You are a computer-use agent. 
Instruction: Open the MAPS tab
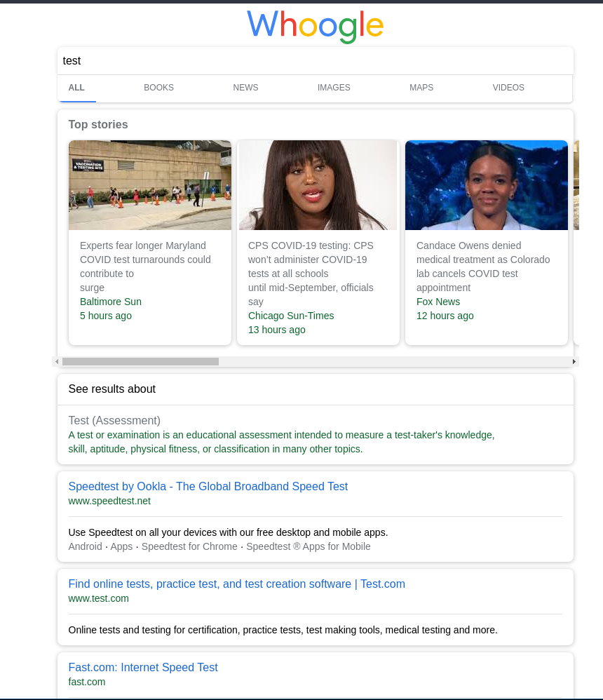[x=421, y=88]
